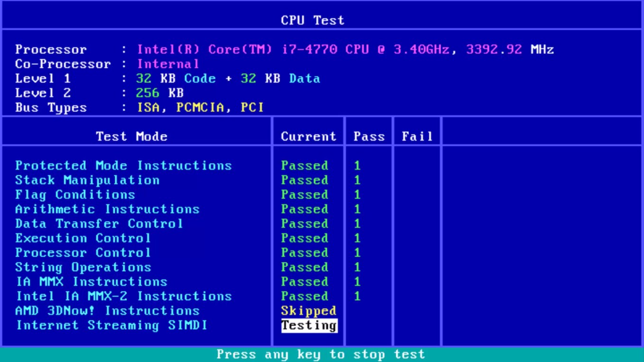
Task: Select the Stack Manipulation test row
Action: tap(87, 180)
